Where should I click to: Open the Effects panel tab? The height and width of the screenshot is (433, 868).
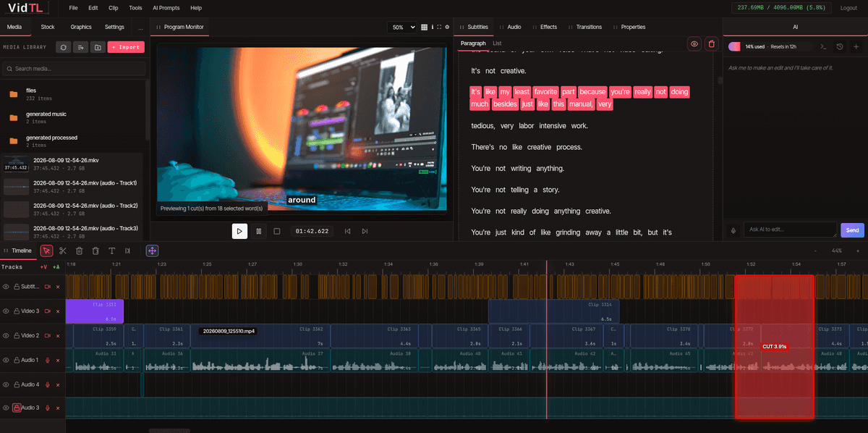click(x=548, y=27)
